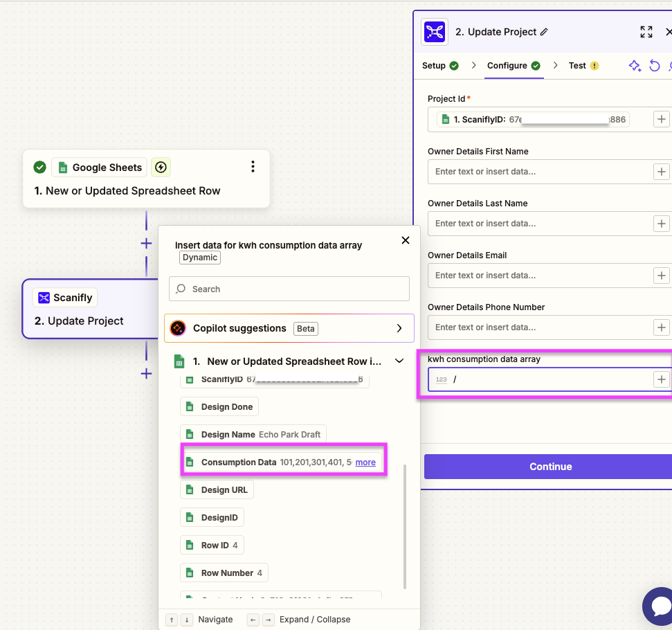Select the DesignID field
672x630 pixels.
(x=212, y=518)
